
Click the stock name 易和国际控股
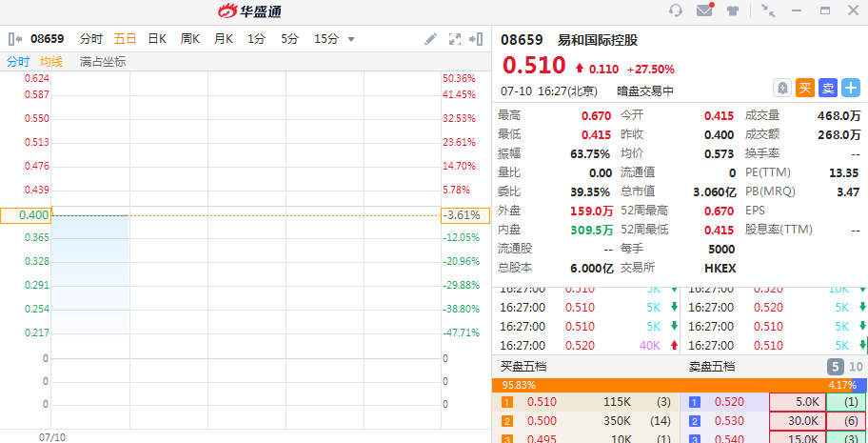[598, 40]
